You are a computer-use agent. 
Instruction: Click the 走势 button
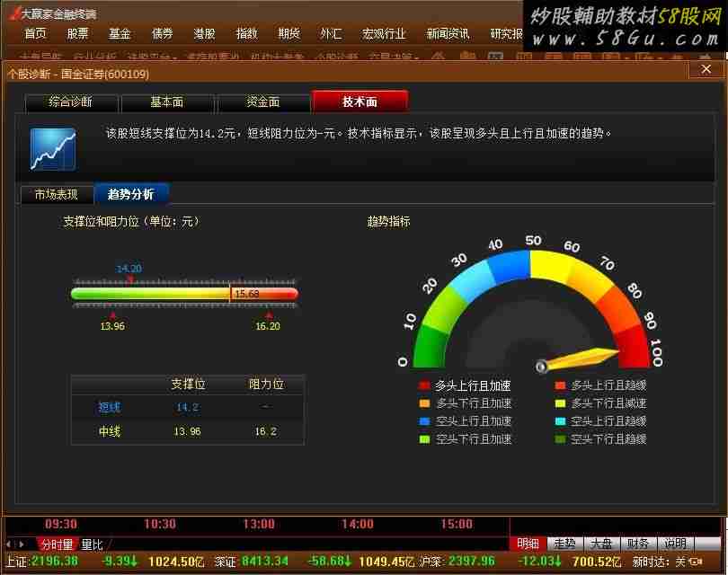click(564, 544)
